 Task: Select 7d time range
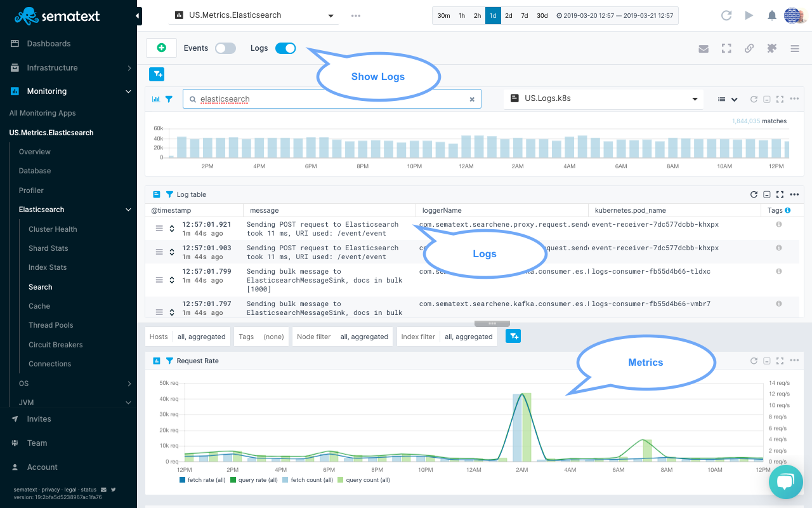(x=525, y=15)
